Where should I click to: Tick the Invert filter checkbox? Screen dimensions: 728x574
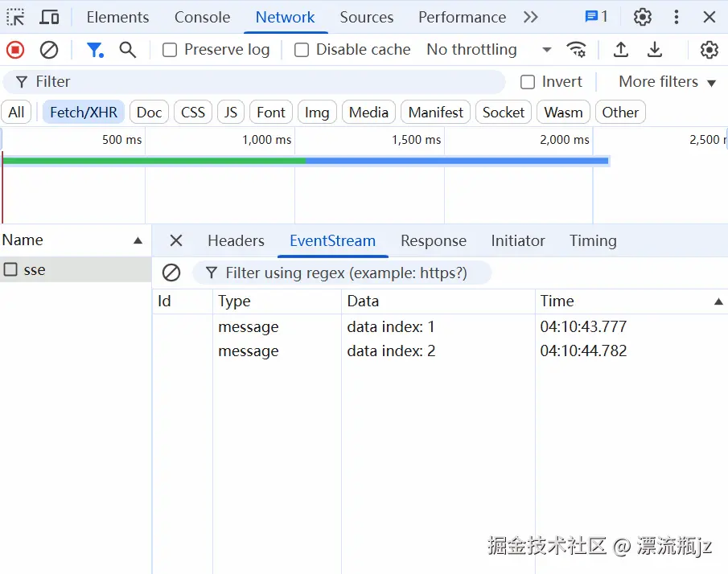[528, 82]
